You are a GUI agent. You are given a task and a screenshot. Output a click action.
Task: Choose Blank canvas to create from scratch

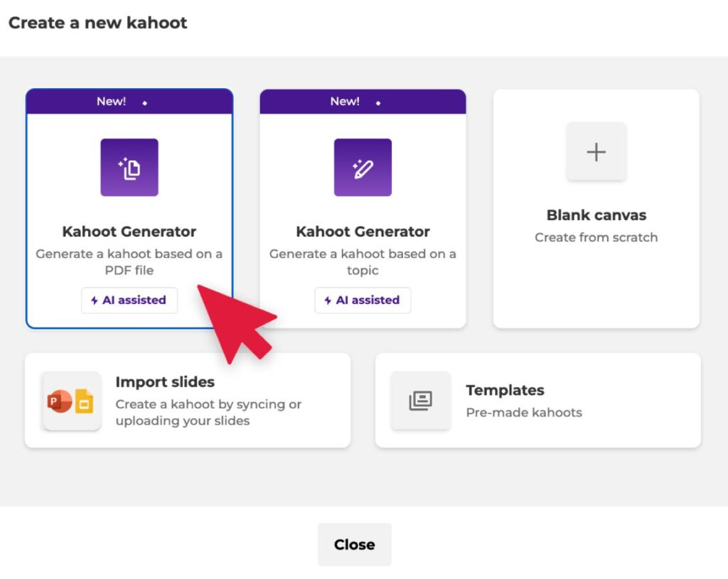[596, 209]
